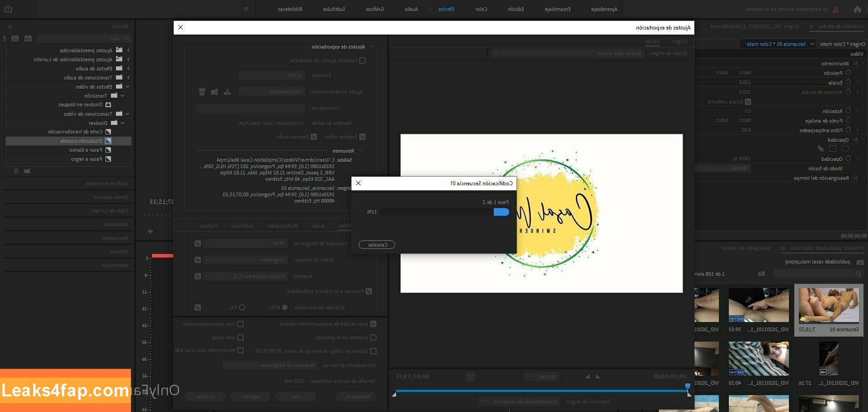Image resolution: width=868 pixels, height=412 pixels.
Task: Click the Exportar button
Action: (251, 397)
